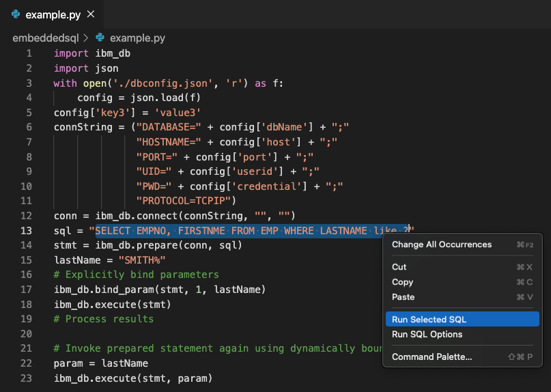This screenshot has width=551, height=392.
Task: Click line number 23 in the gutter
Action: 27,378
